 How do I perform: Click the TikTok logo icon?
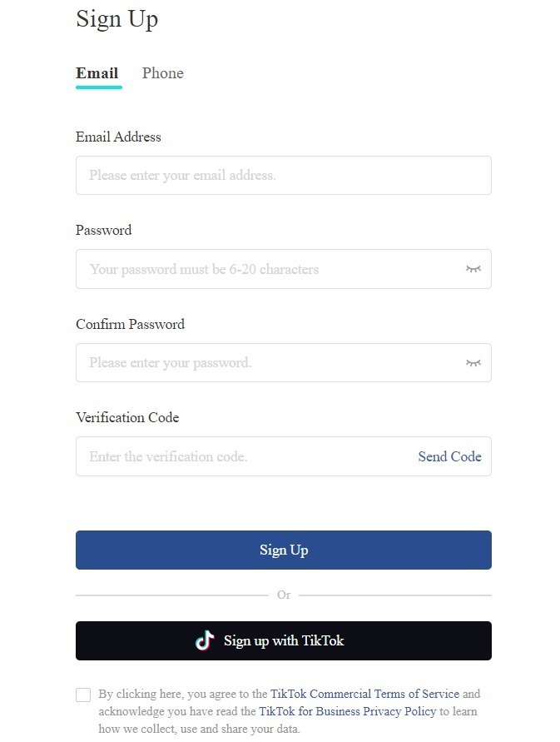click(205, 640)
